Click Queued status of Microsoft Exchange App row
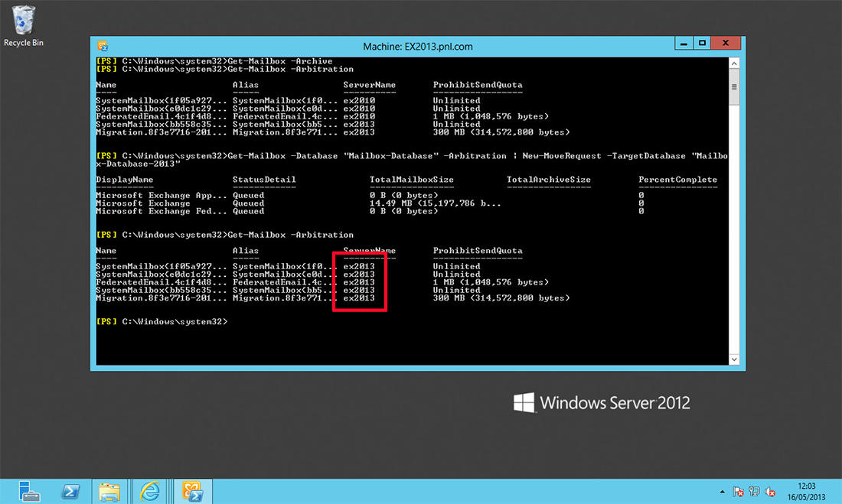 248,195
